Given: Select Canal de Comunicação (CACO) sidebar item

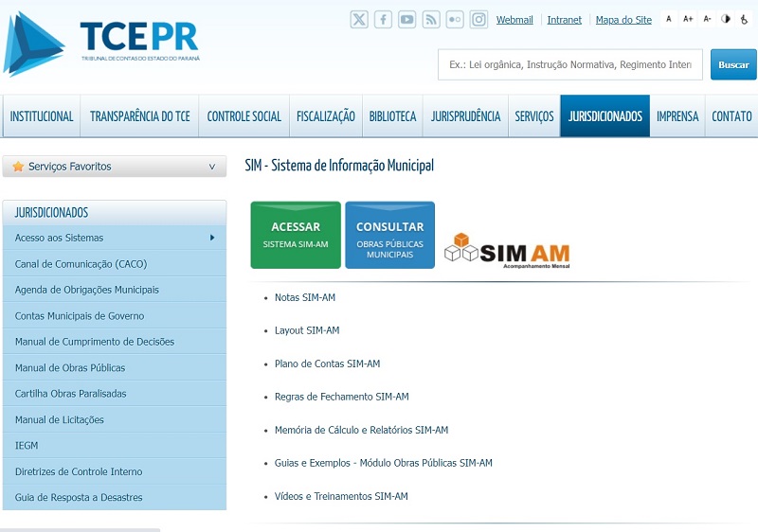Looking at the screenshot, I should 115,263.
